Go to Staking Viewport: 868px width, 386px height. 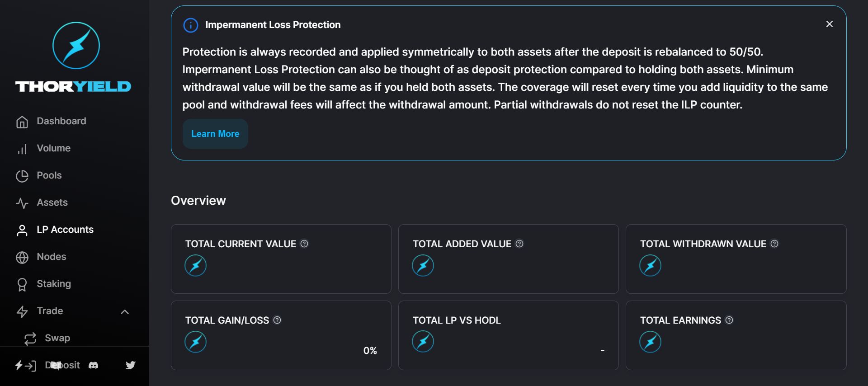53,284
